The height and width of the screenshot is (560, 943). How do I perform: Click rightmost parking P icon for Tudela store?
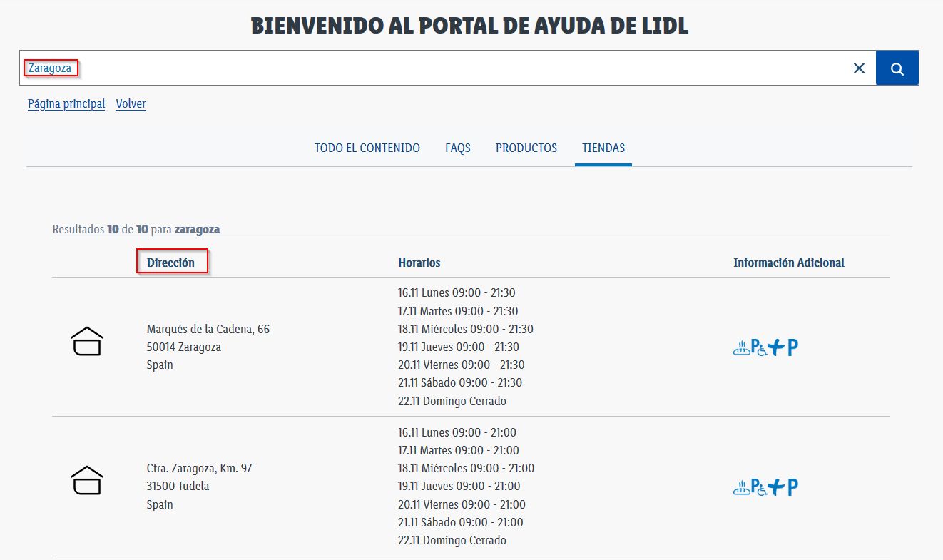coord(792,488)
